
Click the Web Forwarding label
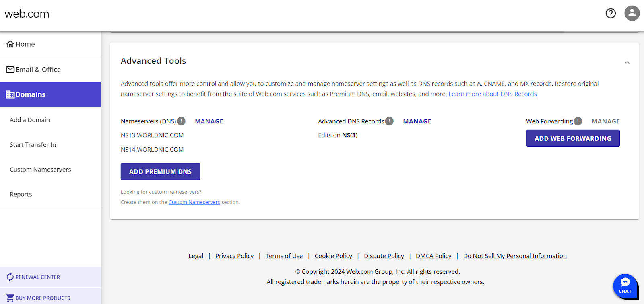pyautogui.click(x=549, y=121)
